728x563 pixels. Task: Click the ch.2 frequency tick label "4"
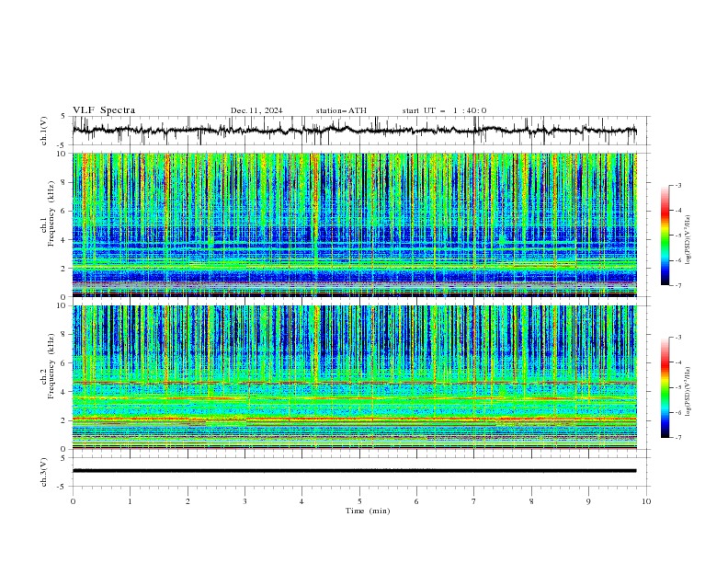click(x=64, y=392)
